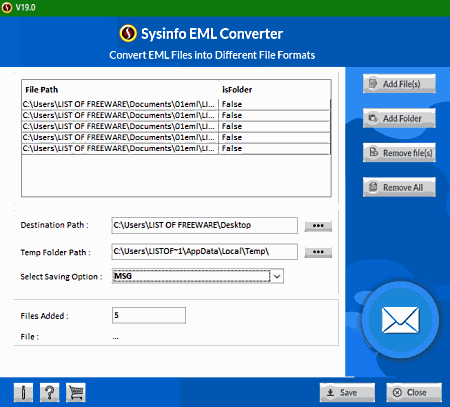The height and width of the screenshot is (407, 450).
Task: Click the Add File(s) button
Action: pos(399,84)
